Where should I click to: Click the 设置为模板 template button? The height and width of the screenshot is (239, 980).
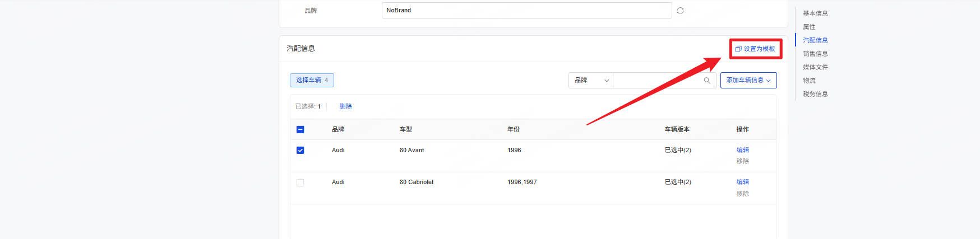[x=755, y=49]
